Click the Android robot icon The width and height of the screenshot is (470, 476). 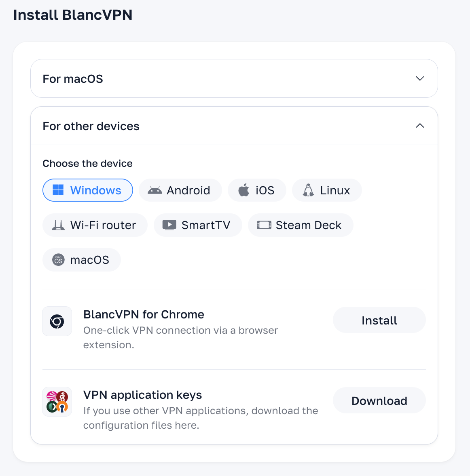pyautogui.click(x=155, y=190)
